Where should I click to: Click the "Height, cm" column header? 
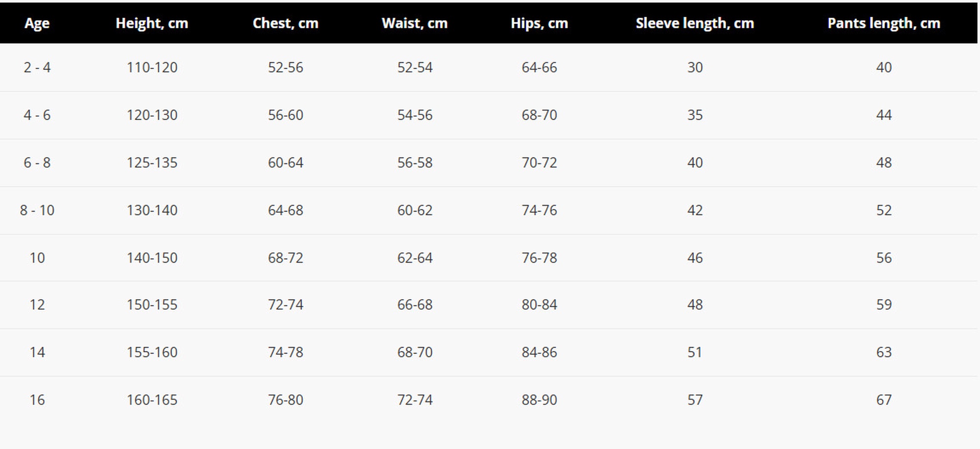(x=152, y=23)
